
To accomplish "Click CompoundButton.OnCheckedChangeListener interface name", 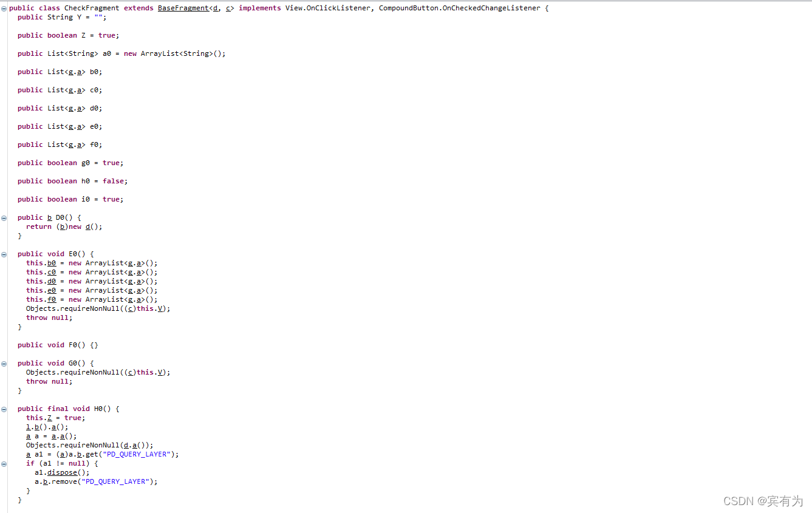I will 459,8.
